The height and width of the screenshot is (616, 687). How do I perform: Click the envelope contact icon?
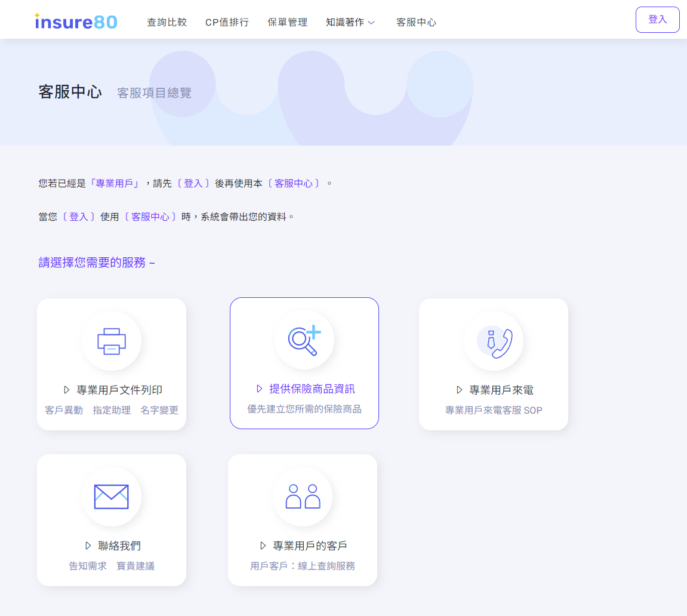pos(112,497)
